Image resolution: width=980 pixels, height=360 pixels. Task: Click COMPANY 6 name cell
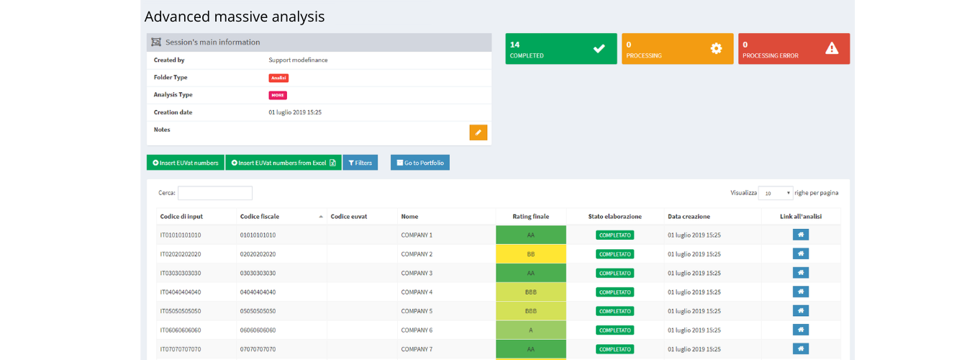tap(446, 330)
